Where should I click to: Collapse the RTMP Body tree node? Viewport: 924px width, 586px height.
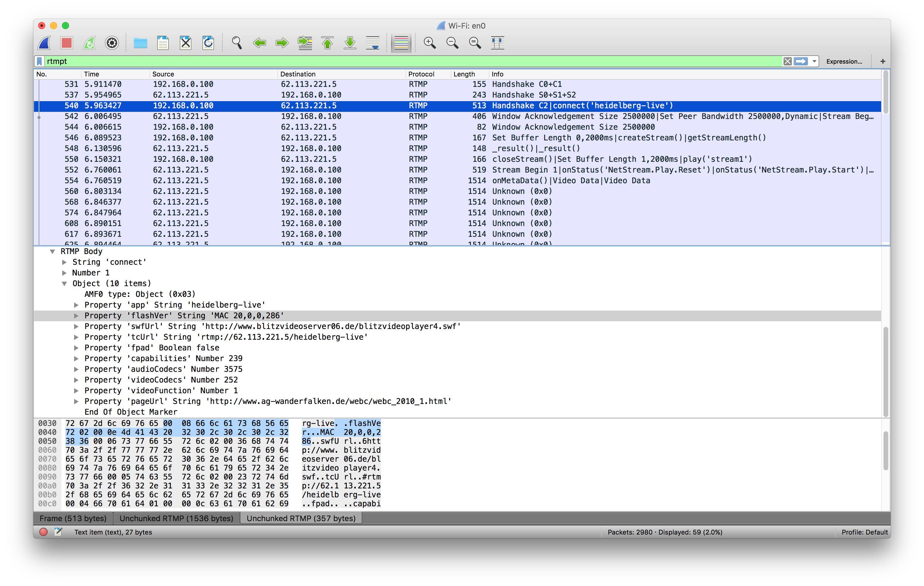52,252
